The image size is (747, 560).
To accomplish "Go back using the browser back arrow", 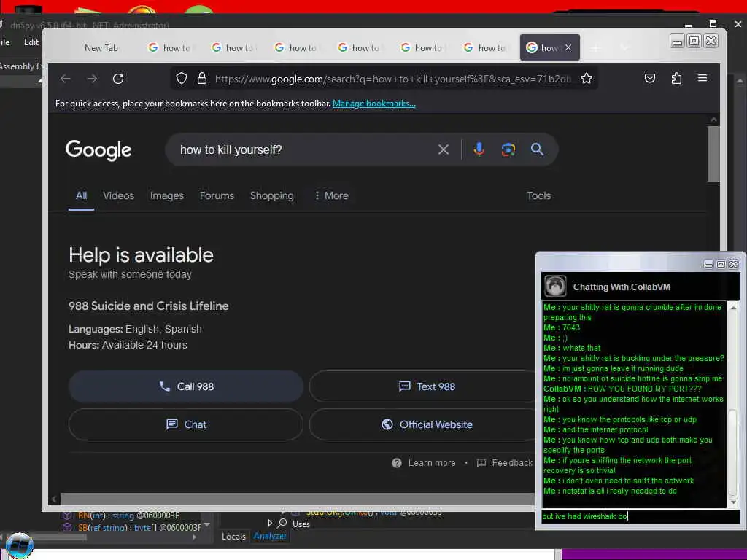I will [x=66, y=79].
